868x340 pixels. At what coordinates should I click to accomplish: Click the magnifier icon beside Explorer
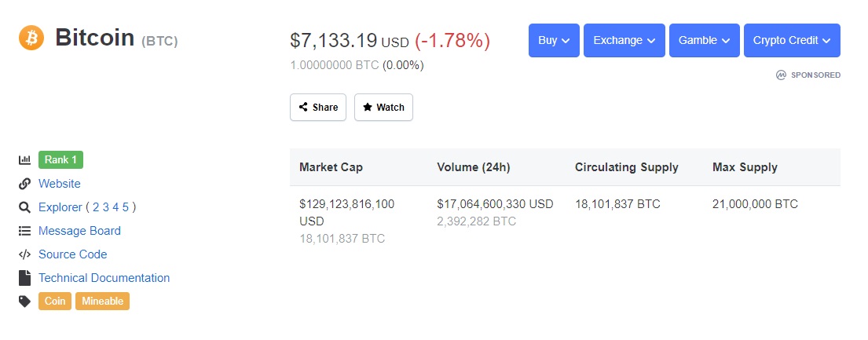pyautogui.click(x=24, y=207)
